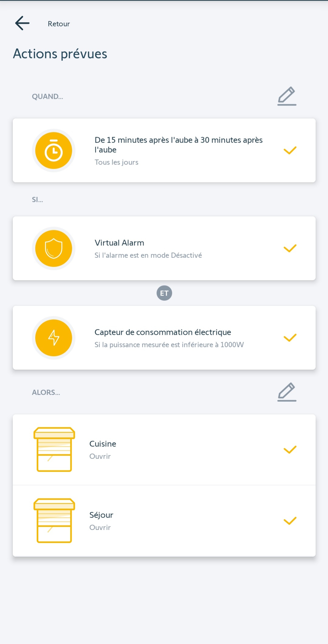Open the Séjour shutter action label

(101, 515)
